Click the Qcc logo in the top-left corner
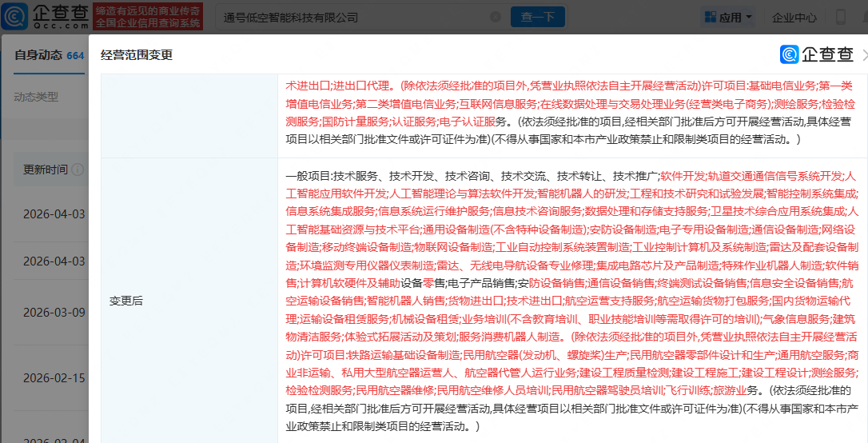This screenshot has width=868, height=443. coord(46,16)
